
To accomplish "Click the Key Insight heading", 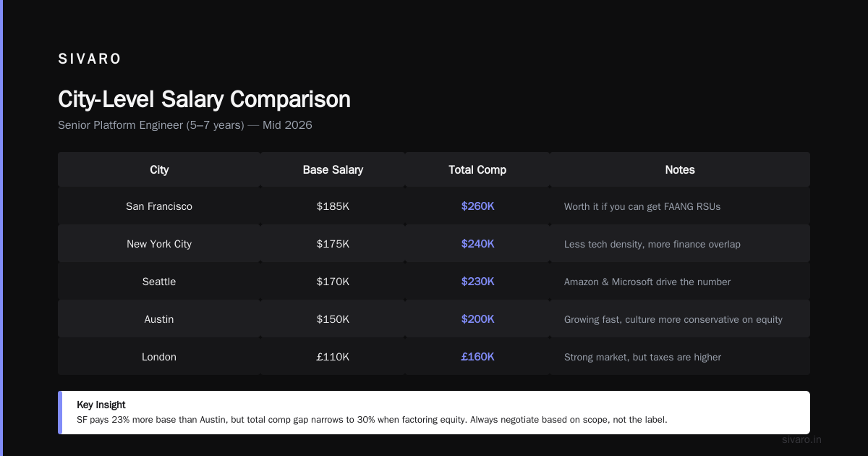I will [101, 405].
